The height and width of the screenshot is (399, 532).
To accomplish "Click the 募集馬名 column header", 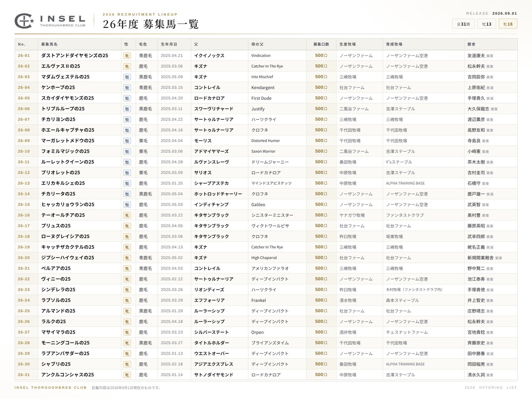I will point(49,44).
